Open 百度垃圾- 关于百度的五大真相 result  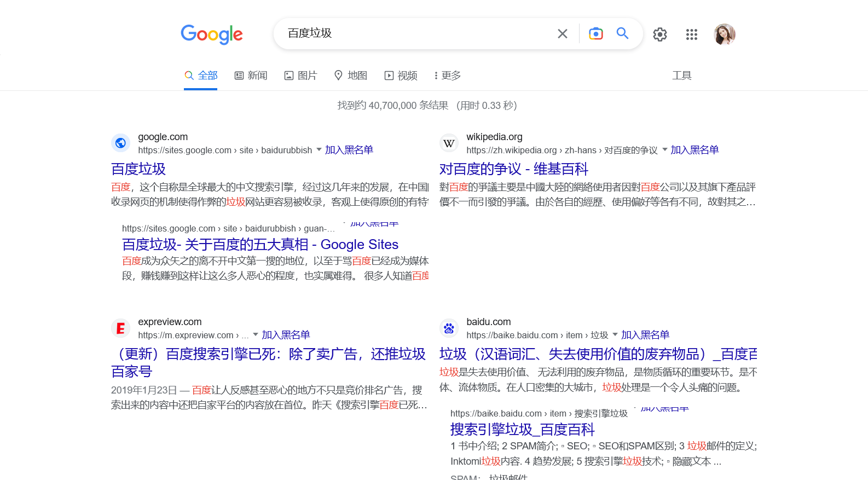tap(261, 245)
